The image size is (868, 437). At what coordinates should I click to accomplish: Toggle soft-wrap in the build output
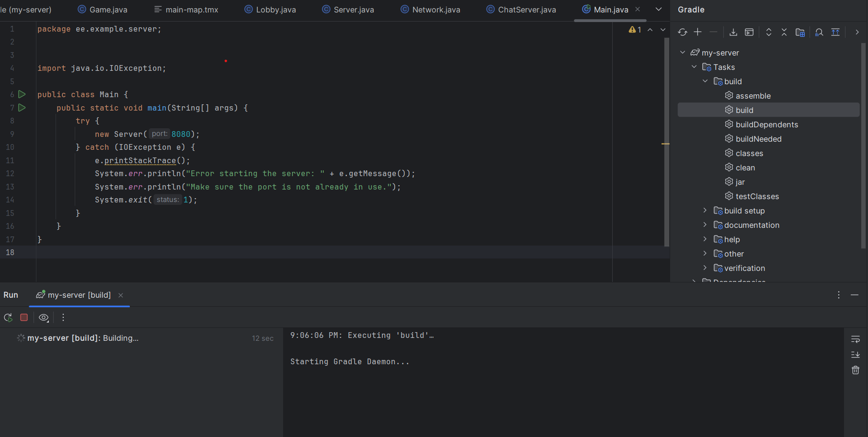pos(856,339)
